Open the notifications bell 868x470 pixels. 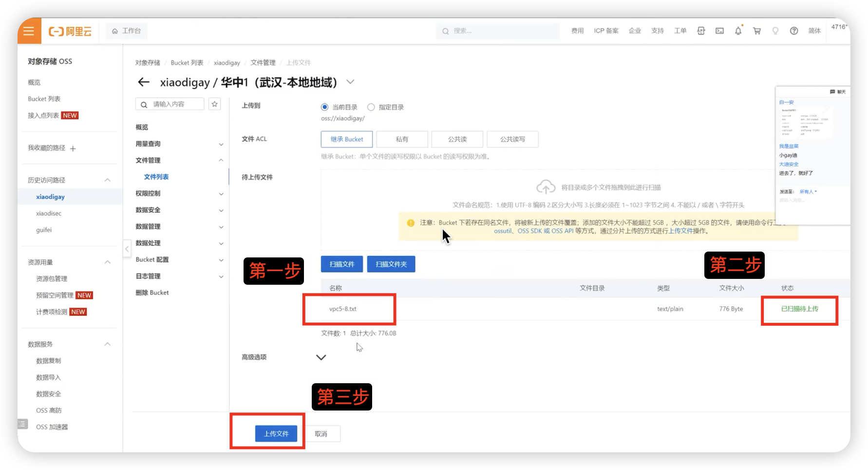738,31
